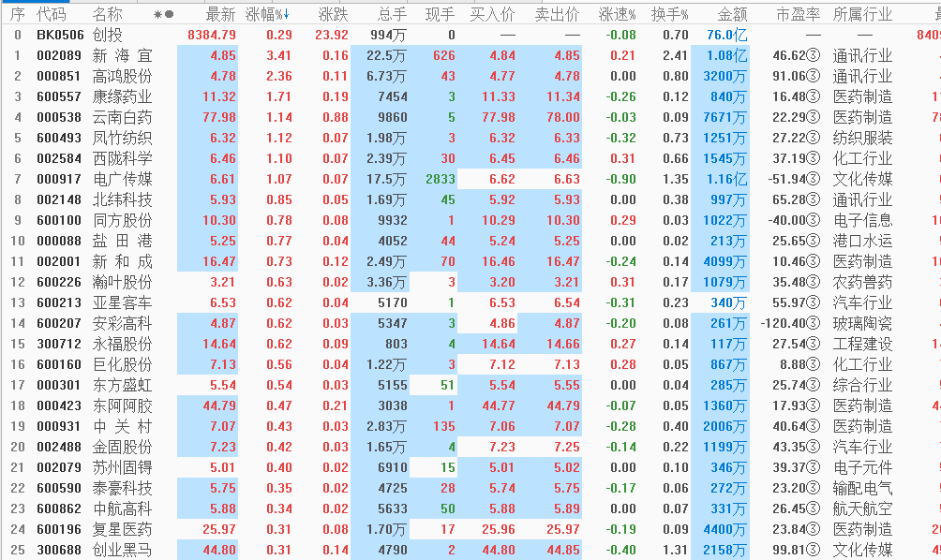Sort by the 换手% column header
This screenshot has width=941, height=560.
[x=670, y=14]
